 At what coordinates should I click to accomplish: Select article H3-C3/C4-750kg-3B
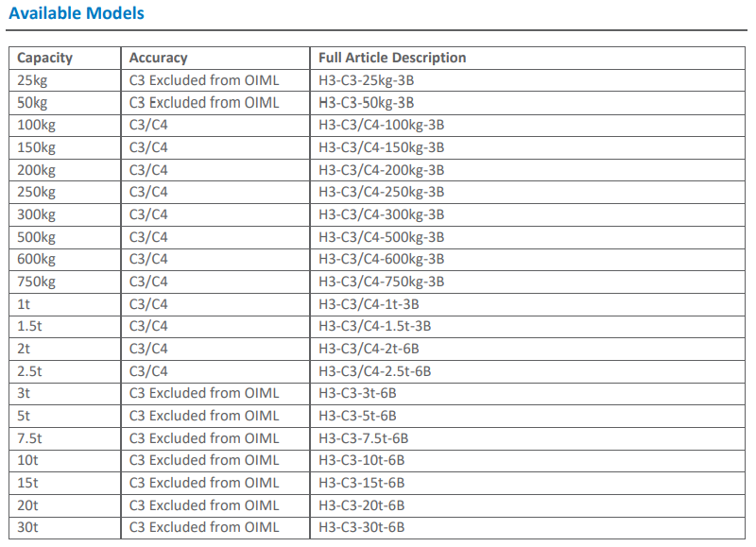[381, 282]
